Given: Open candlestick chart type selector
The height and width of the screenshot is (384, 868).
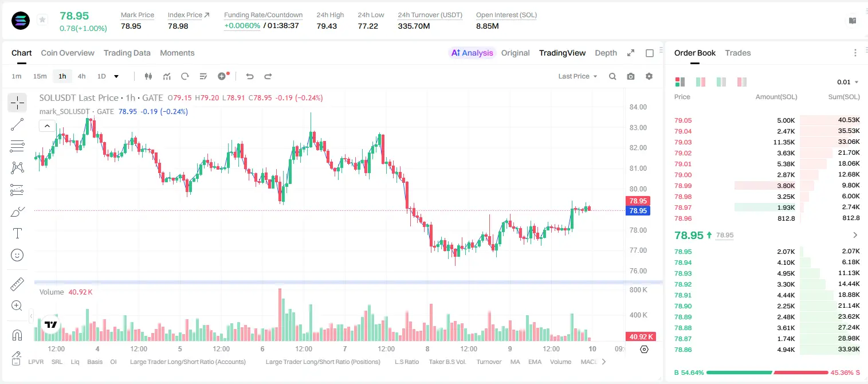Looking at the screenshot, I should 148,76.
